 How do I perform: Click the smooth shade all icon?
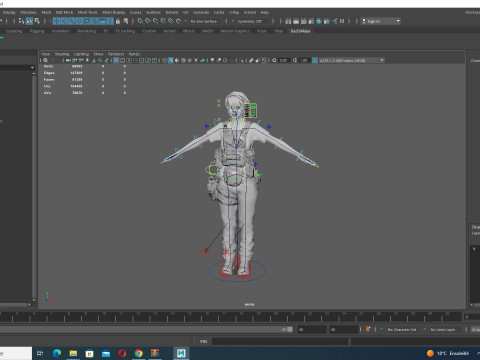(171, 60)
